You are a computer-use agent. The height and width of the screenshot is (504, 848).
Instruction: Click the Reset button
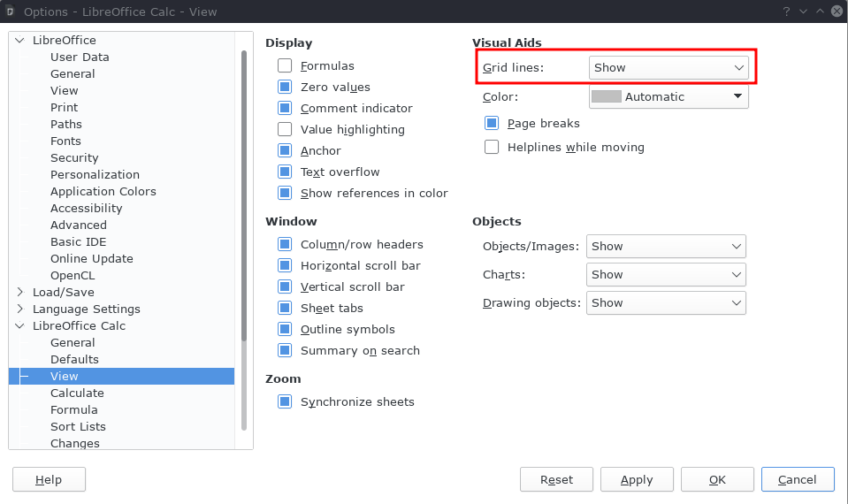pos(556,479)
